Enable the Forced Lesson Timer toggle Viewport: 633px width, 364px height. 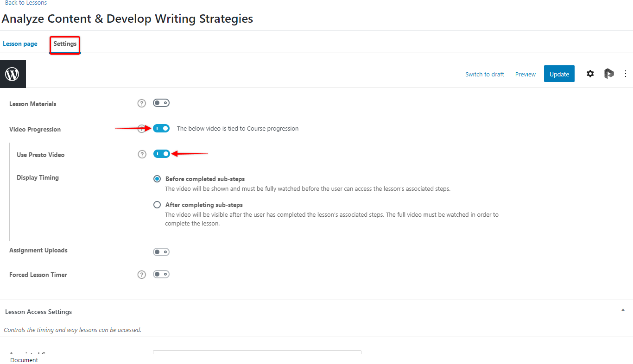point(161,274)
